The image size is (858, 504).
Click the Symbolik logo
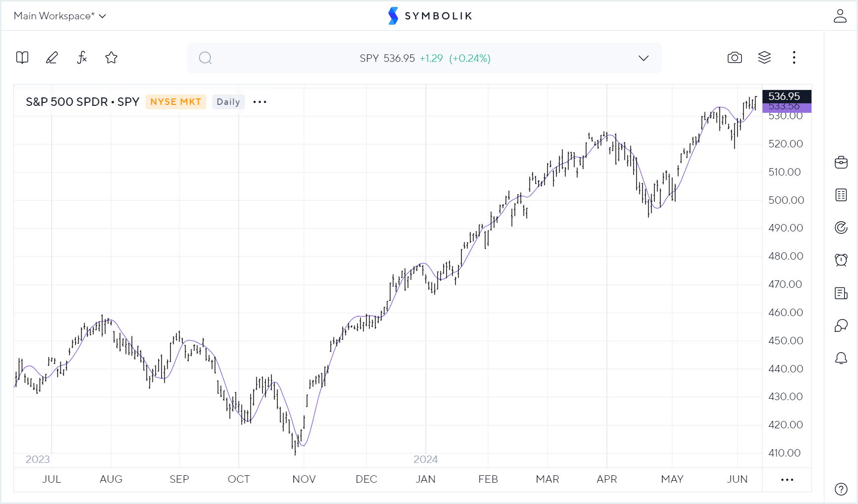click(x=430, y=16)
